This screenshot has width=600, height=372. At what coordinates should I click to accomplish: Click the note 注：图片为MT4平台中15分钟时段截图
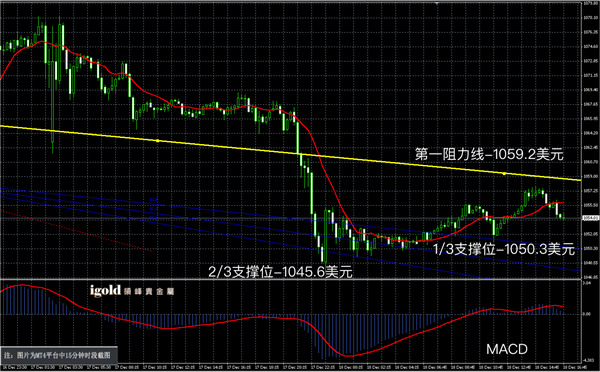point(58,355)
